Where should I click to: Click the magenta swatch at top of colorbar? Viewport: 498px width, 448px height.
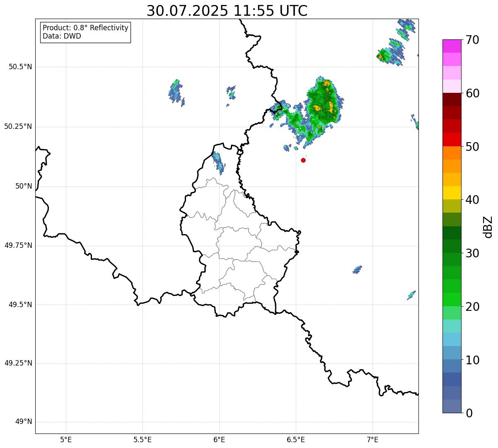452,46
